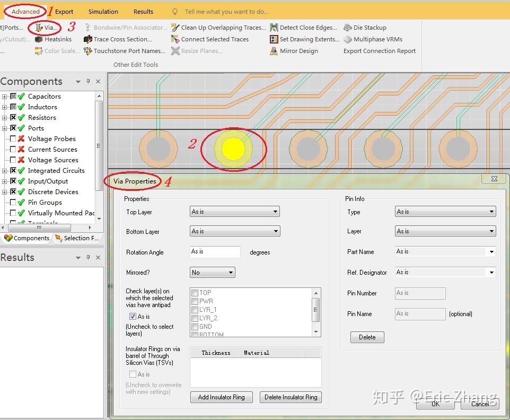510x420 pixels.
Task: Open the Simulation ribbon tab
Action: pos(103,12)
